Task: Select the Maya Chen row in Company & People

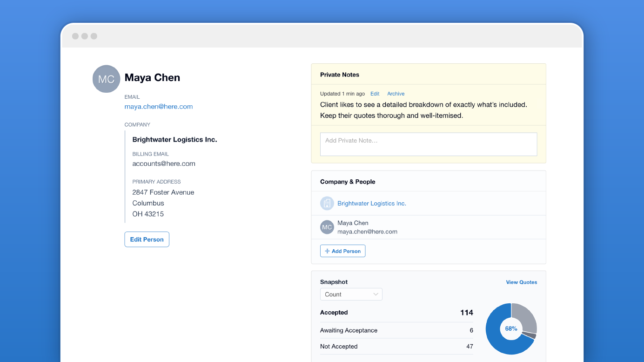Action: [429, 227]
